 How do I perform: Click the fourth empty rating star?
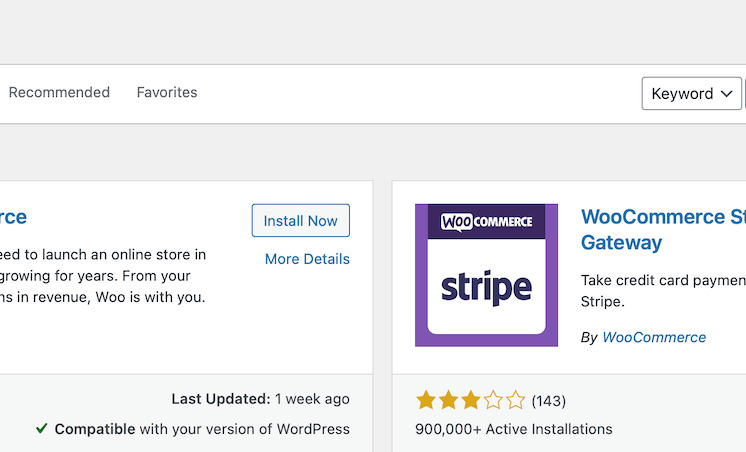[493, 400]
